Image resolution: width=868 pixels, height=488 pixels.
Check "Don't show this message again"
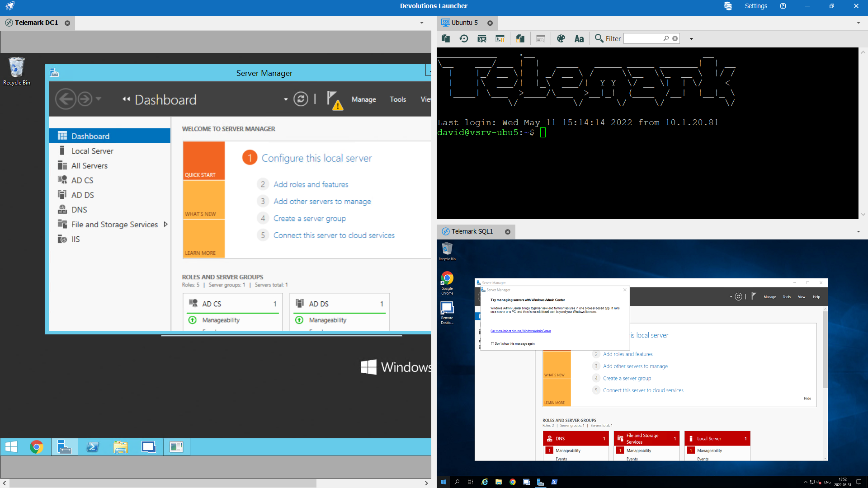click(x=492, y=344)
